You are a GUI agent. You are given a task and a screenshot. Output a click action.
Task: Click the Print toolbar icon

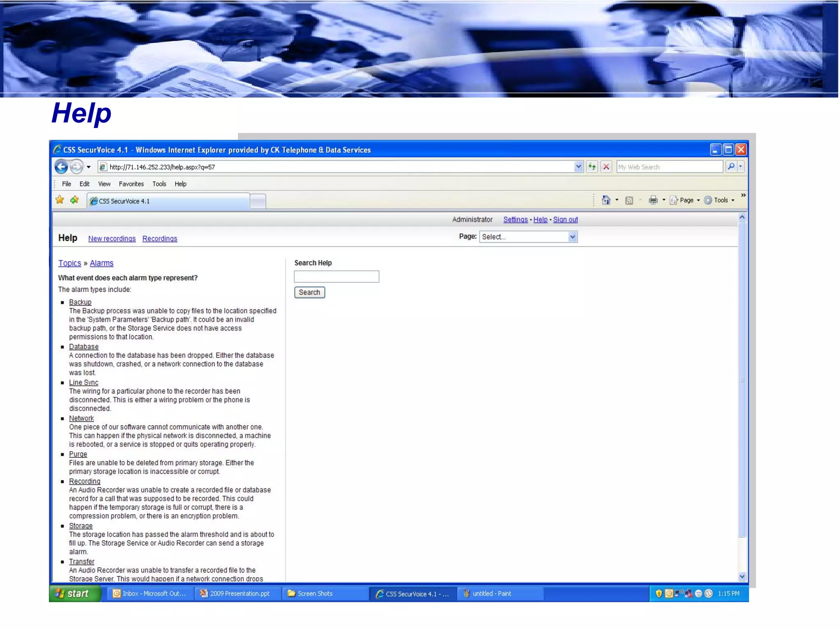click(x=653, y=200)
